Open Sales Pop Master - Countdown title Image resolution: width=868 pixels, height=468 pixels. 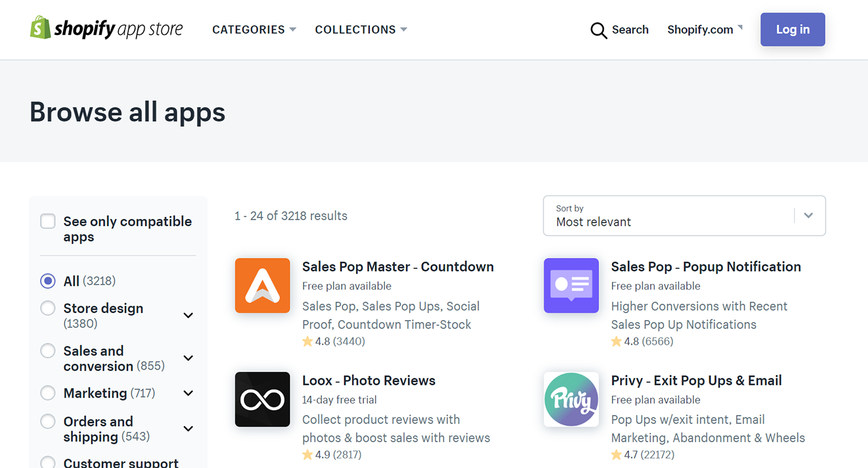[398, 267]
